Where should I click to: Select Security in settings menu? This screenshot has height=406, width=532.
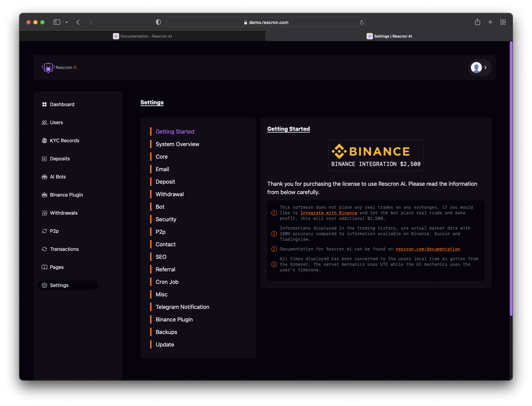click(x=166, y=219)
